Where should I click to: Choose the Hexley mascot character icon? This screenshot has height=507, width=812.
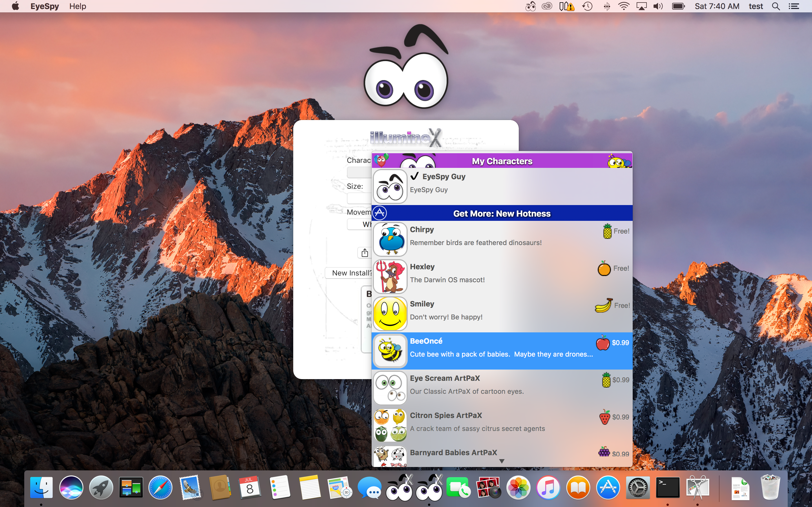click(390, 277)
